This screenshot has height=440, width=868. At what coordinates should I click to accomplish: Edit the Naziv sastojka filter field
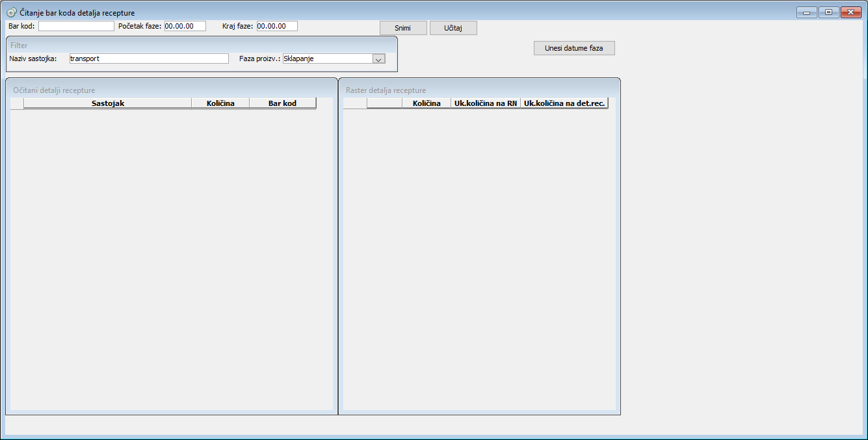coord(149,58)
